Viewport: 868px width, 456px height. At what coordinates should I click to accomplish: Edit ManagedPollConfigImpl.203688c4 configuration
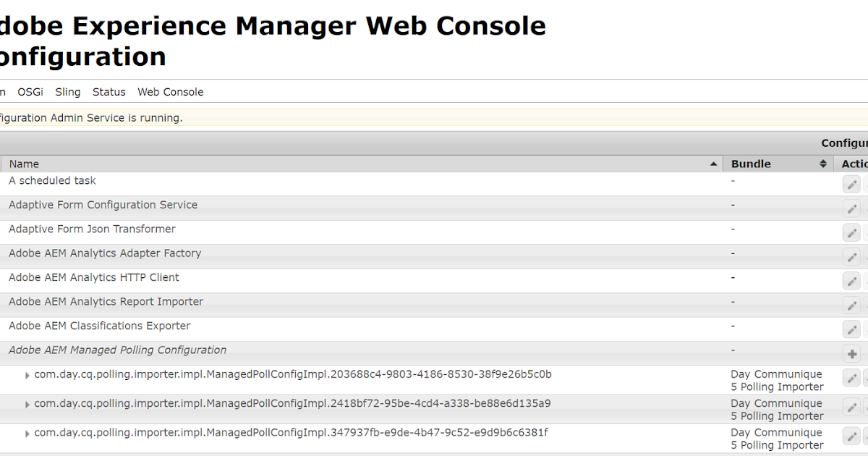point(851,377)
